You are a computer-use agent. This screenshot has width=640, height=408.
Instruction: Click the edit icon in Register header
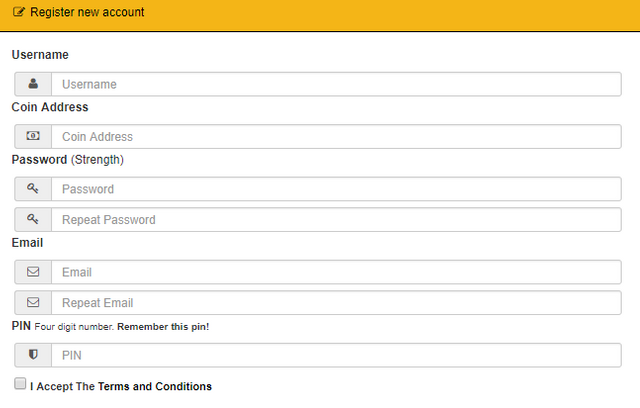point(18,12)
